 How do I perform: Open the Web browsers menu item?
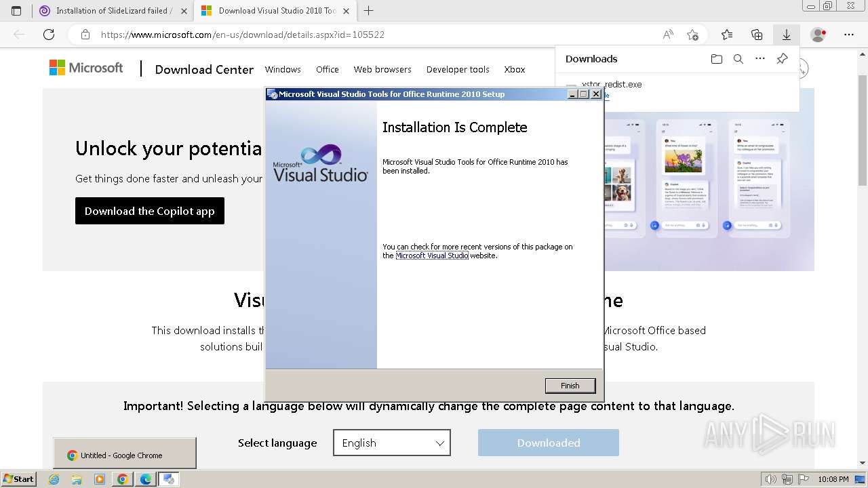tap(382, 69)
